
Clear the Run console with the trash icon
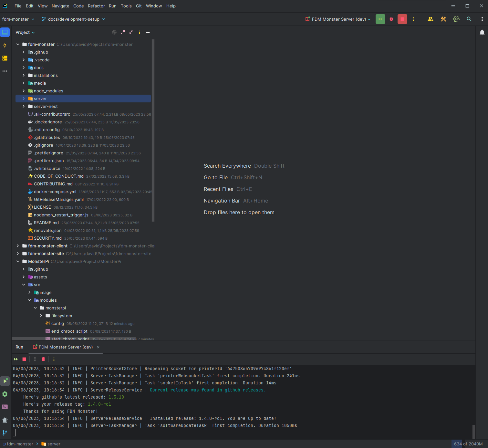[43, 359]
